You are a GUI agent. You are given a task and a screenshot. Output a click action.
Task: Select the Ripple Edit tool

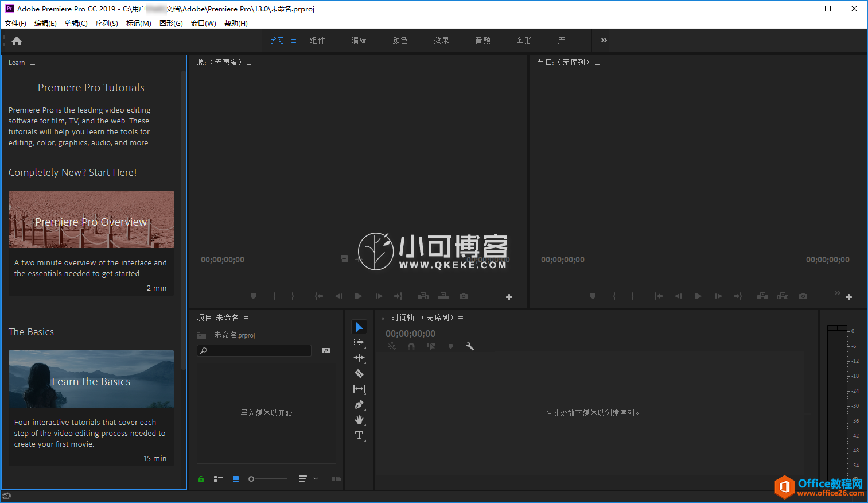pos(359,358)
